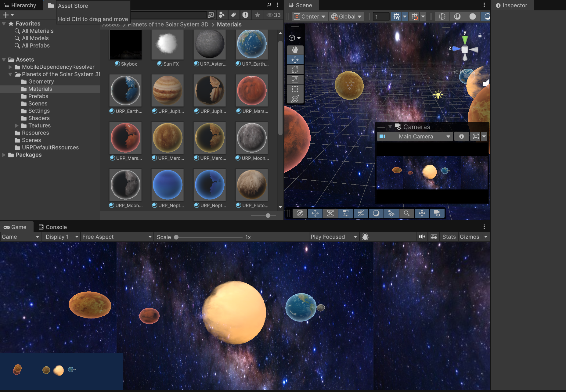
Task: Select the Move tool in the Scene toolbar
Action: pos(295,60)
